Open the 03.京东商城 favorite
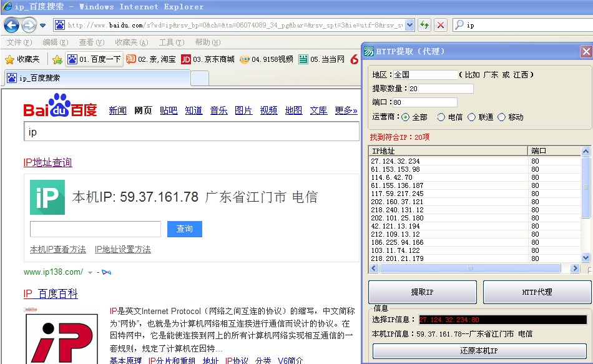 (x=208, y=59)
